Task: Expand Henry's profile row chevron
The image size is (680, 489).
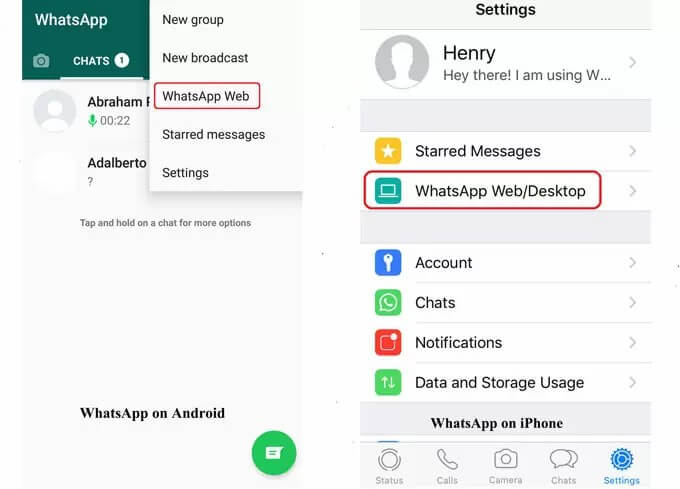Action: pos(633,62)
